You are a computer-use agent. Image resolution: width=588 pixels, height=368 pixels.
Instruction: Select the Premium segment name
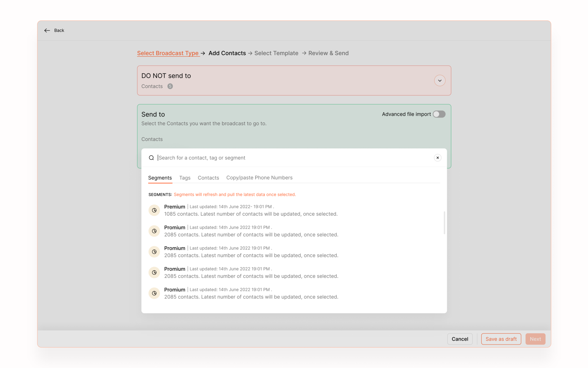point(175,207)
